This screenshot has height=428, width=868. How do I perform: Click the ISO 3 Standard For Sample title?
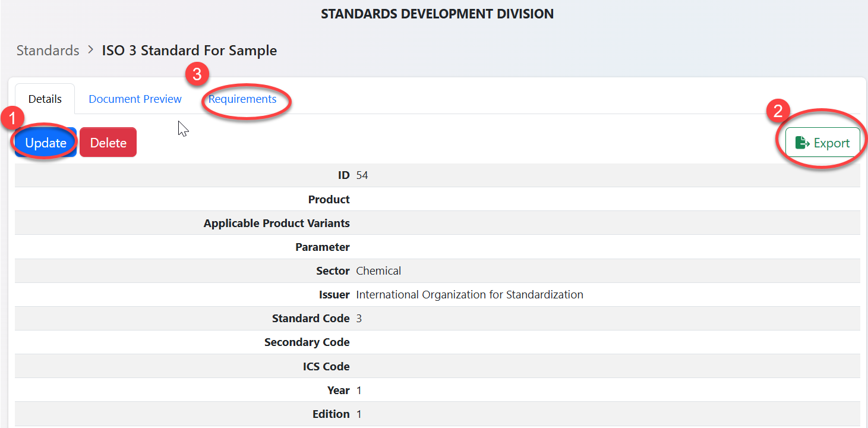pyautogui.click(x=189, y=51)
